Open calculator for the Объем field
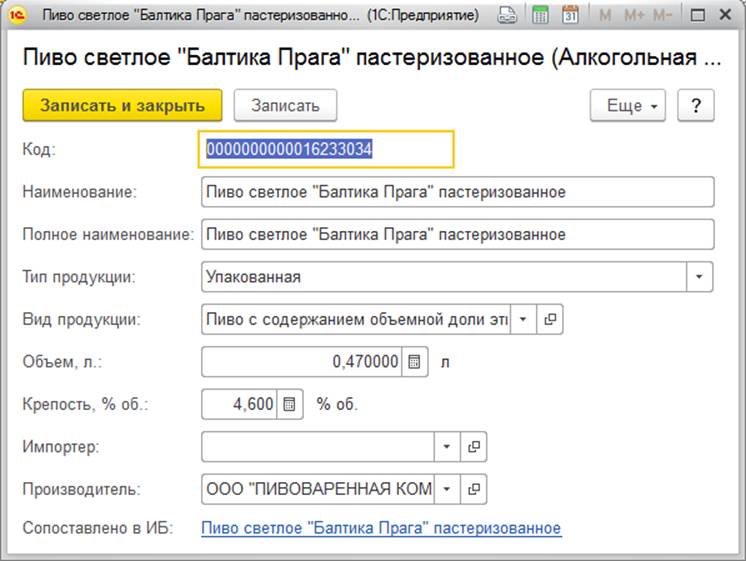Image resolution: width=746 pixels, height=561 pixels. tap(415, 362)
